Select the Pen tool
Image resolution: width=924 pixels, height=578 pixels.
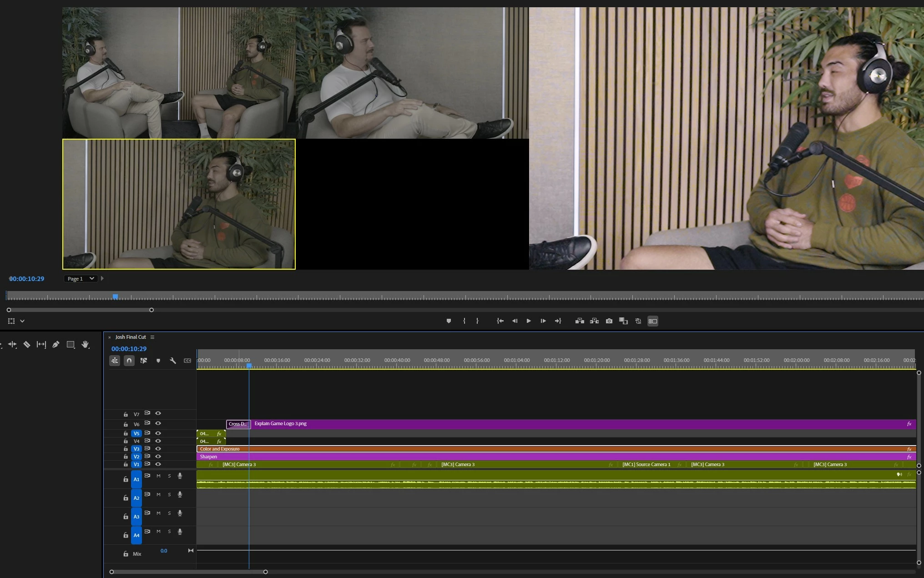coord(56,345)
